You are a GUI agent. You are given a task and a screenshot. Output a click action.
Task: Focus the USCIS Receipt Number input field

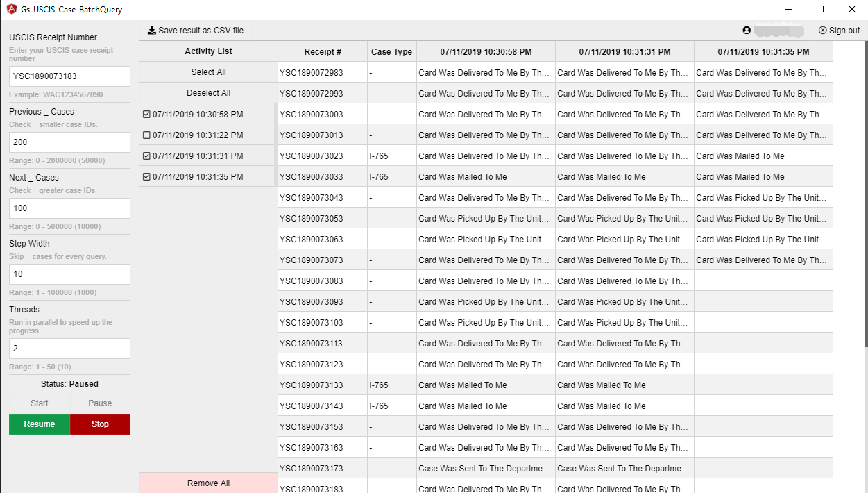[x=69, y=76]
